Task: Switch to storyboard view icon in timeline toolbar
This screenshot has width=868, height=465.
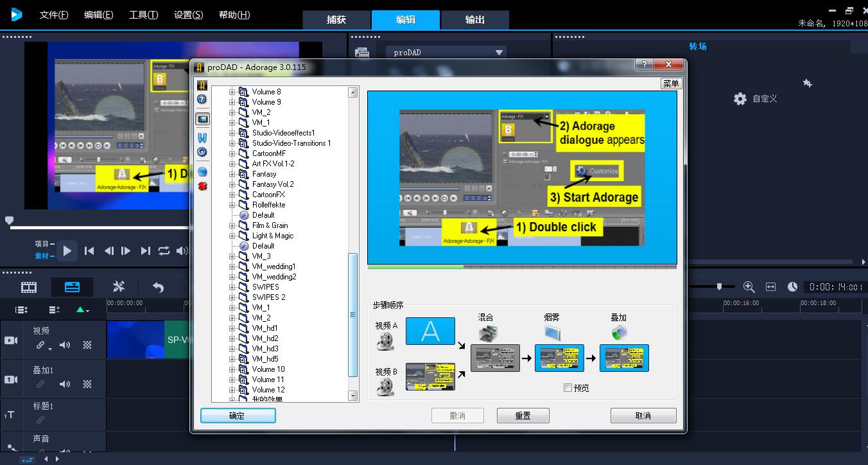Action: (29, 287)
